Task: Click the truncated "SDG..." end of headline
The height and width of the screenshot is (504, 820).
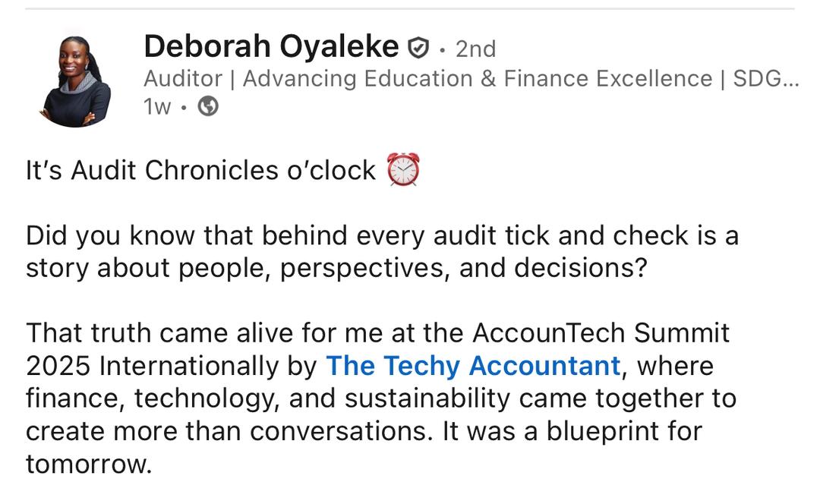Action: coord(765,79)
